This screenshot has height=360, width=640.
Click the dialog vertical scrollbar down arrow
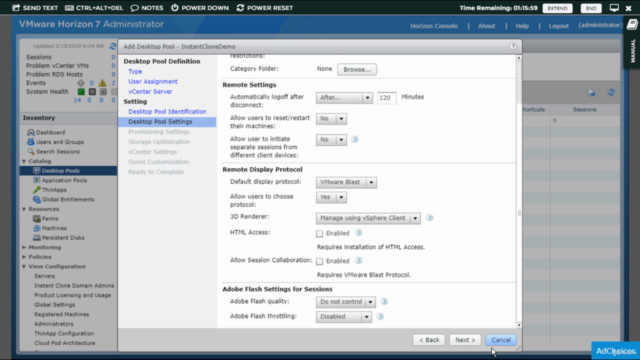[519, 325]
